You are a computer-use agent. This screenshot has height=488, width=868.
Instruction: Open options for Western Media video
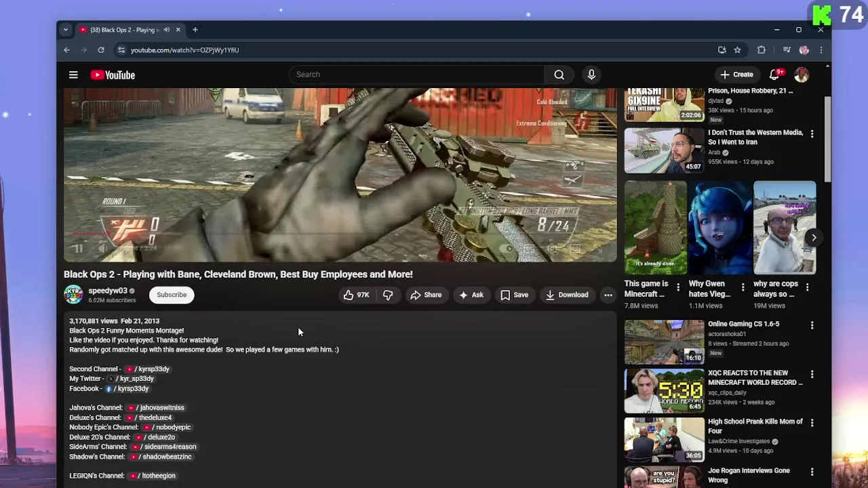tap(812, 134)
